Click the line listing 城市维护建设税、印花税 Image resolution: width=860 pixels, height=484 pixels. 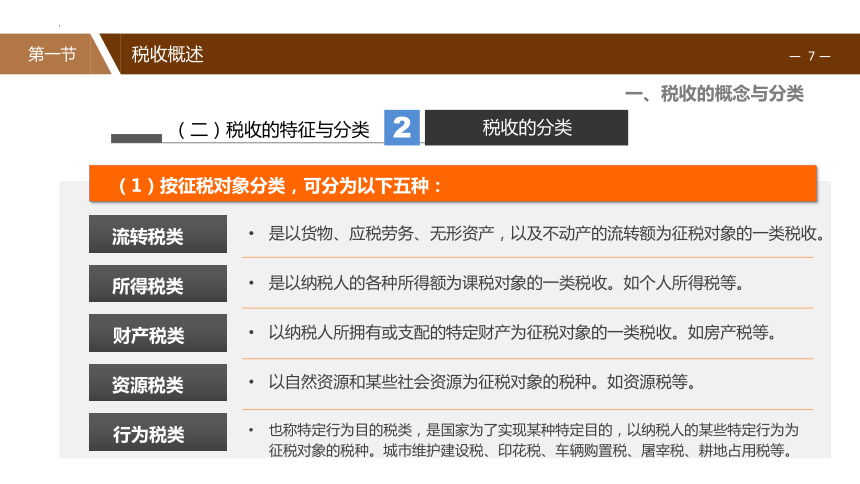530,451
